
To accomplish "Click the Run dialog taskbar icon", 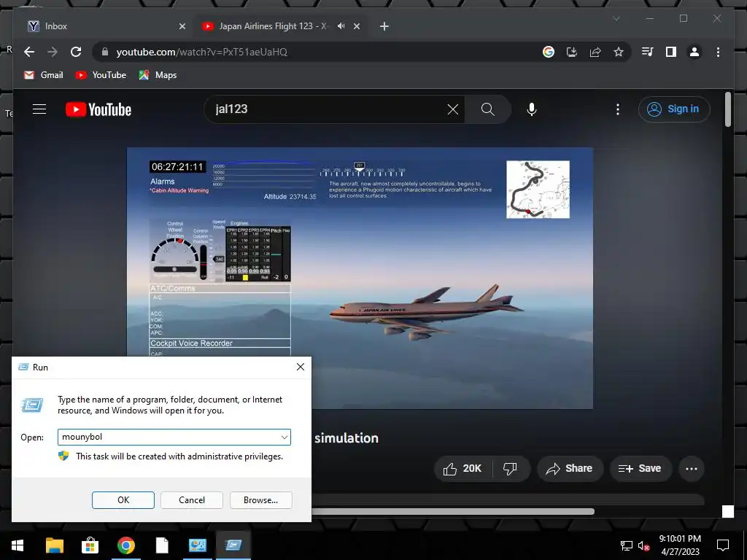I will click(x=233, y=545).
